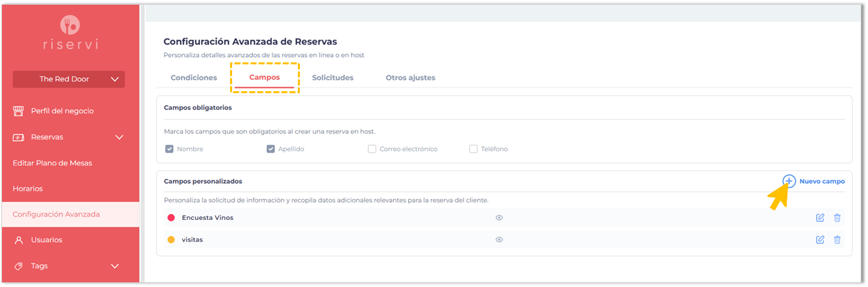Viewport: 868px width, 287px height.
Task: Uncheck the Nombre required field checkbox
Action: [x=170, y=149]
